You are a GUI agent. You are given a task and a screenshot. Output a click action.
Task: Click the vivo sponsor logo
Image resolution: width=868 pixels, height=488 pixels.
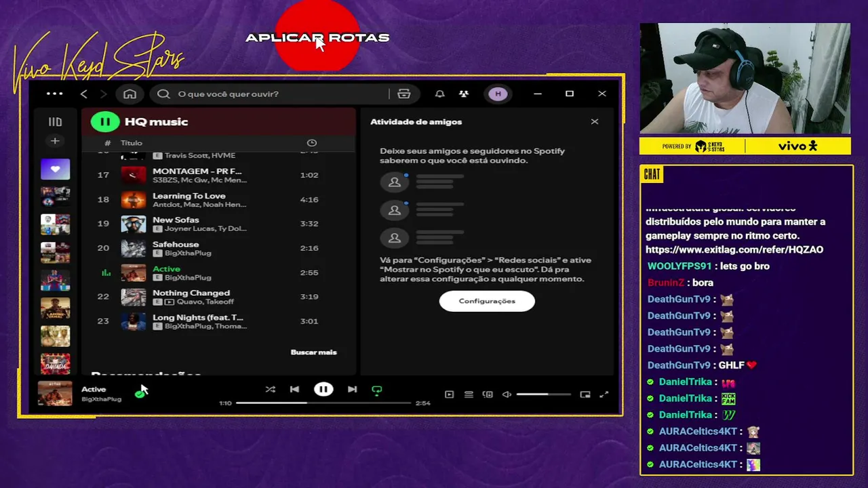click(x=797, y=146)
